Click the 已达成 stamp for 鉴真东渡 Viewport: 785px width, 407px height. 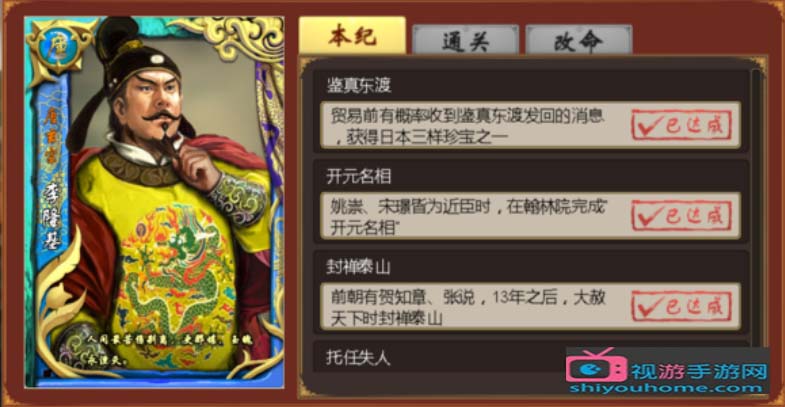tap(681, 125)
